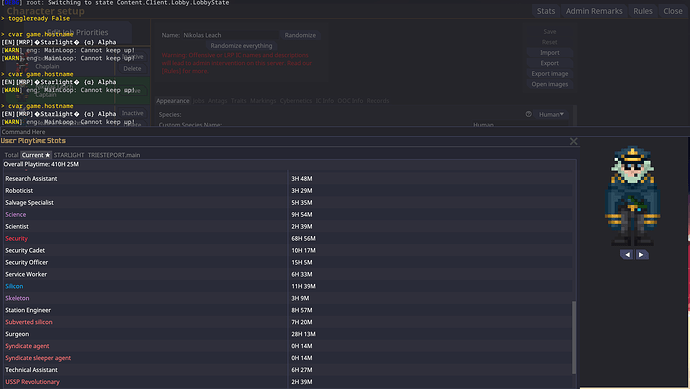Click the playtime list vertical scrollbar
690x389 pixels.
point(573,337)
